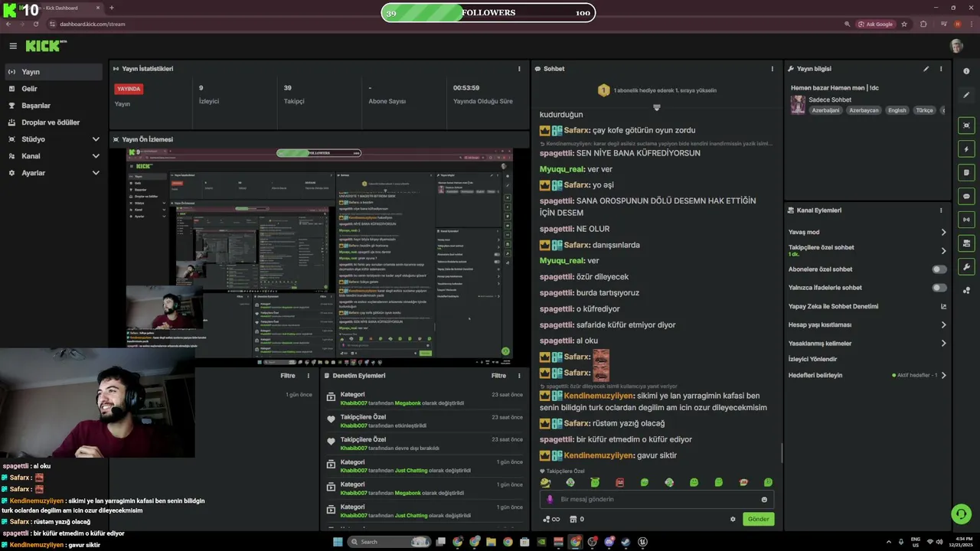
Task: Click the Unreal Engine icon in taskbar
Action: (642, 542)
